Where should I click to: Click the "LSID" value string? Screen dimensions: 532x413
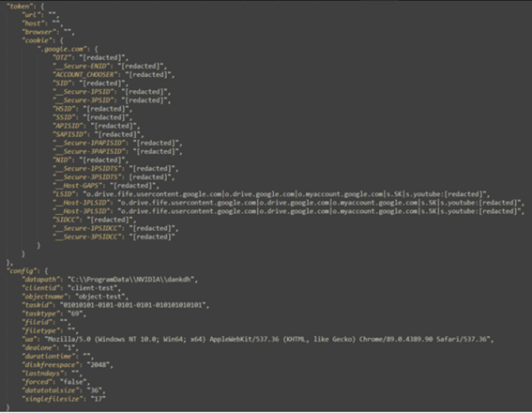pyautogui.click(x=285, y=194)
